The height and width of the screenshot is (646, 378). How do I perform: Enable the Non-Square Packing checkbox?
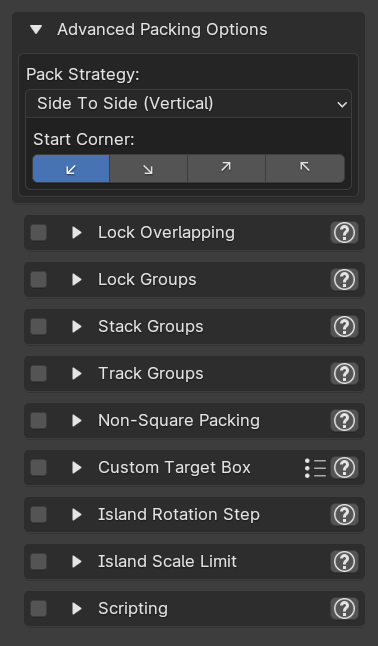(39, 421)
